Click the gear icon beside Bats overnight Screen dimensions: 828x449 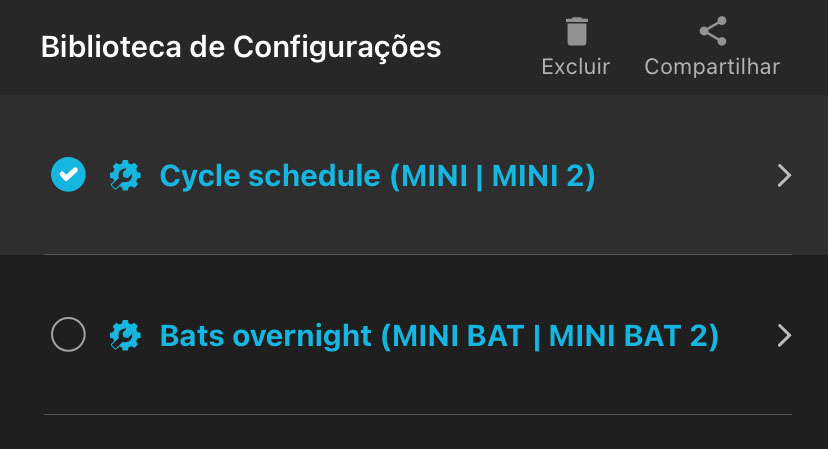tap(125, 335)
